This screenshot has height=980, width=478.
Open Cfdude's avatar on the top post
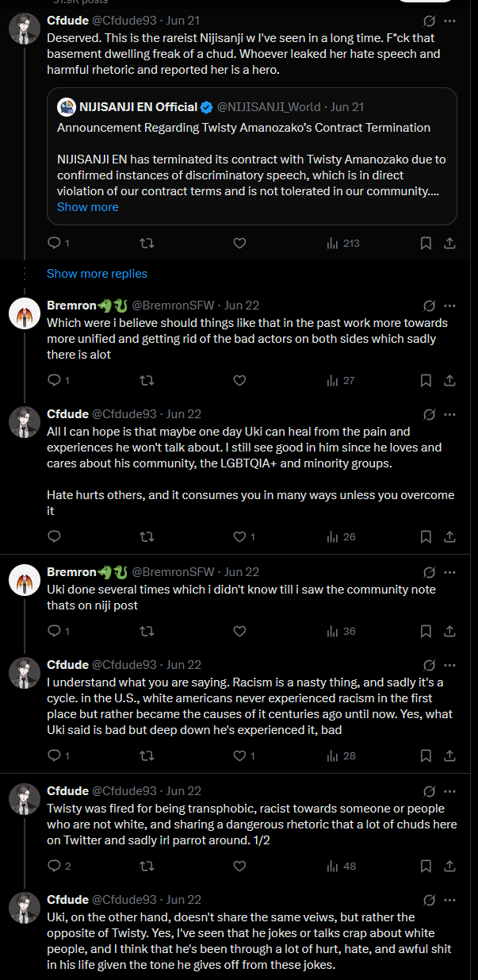[x=24, y=30]
